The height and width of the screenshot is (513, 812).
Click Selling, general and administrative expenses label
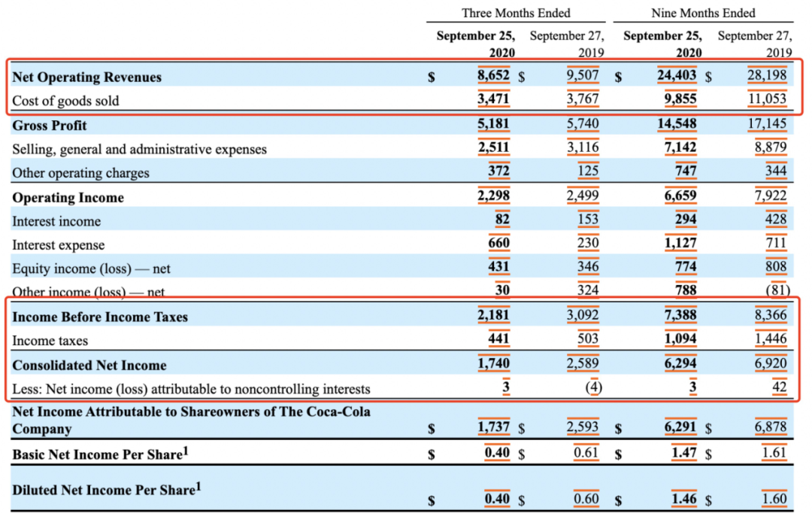pos(139,149)
